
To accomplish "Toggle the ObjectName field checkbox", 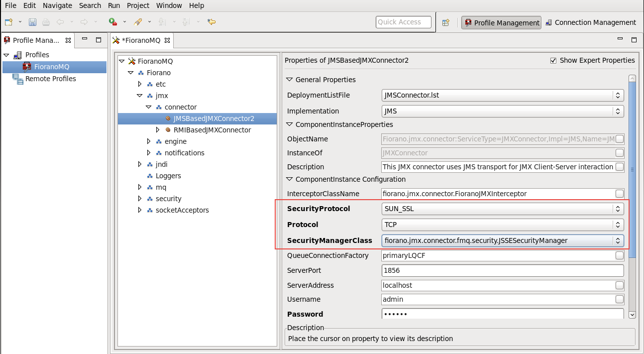I will point(619,139).
